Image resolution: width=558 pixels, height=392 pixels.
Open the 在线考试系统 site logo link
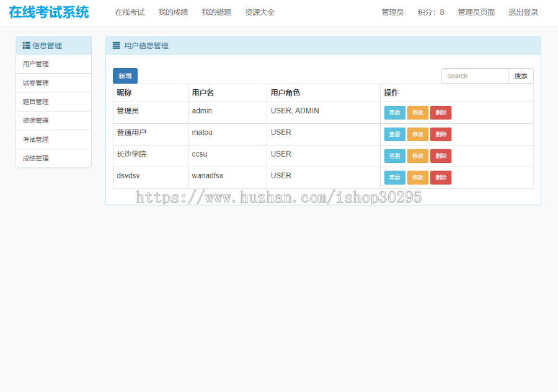click(49, 12)
